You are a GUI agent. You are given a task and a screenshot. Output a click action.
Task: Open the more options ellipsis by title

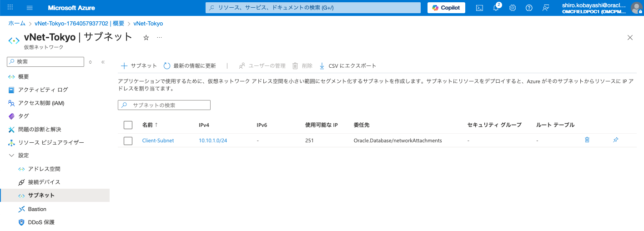click(x=159, y=38)
